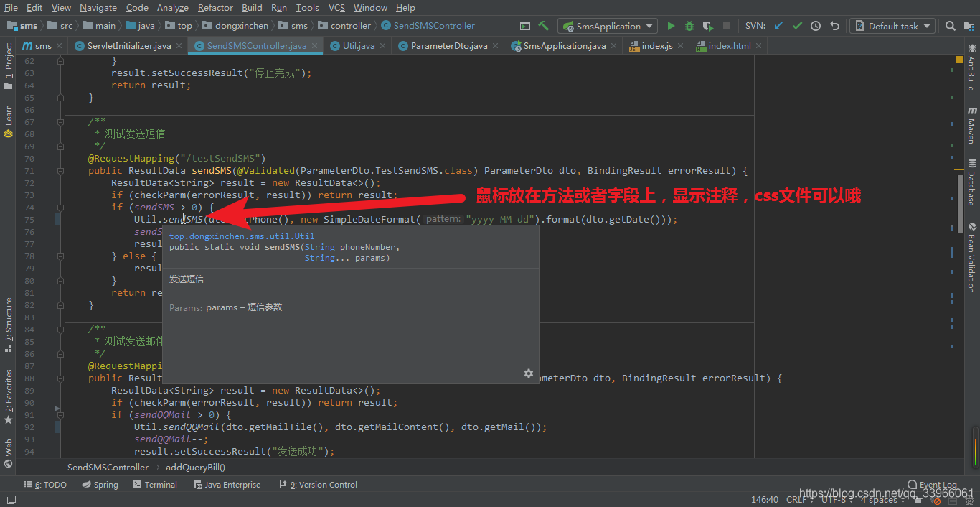Collapse the comment block at line 84

60,330
